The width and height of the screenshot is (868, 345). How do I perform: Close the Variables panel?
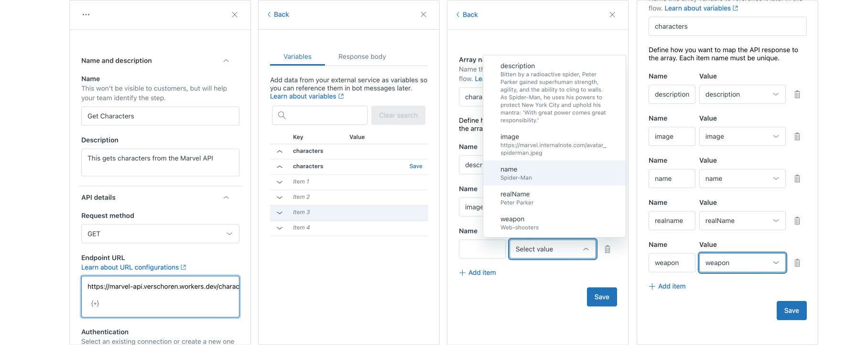[x=423, y=15]
